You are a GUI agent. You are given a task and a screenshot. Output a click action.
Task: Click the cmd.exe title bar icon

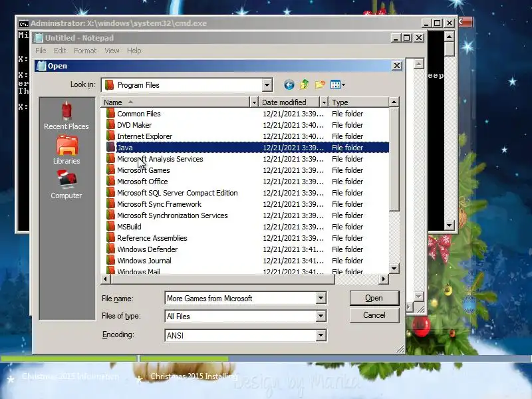pos(23,23)
